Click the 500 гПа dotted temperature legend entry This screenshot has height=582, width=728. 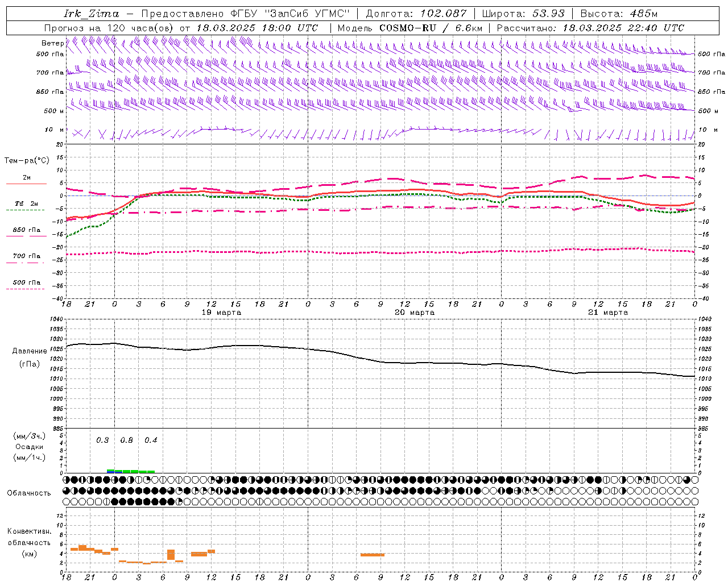25,285
